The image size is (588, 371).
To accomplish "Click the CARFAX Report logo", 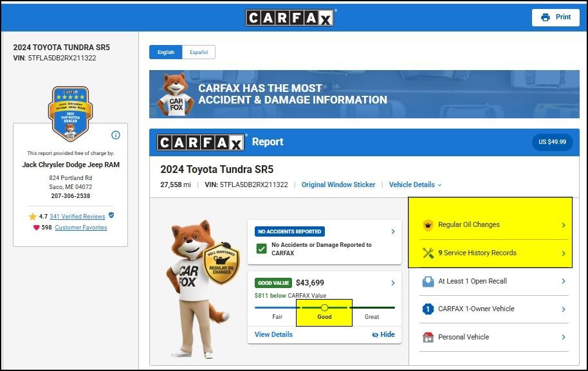I will (x=201, y=142).
